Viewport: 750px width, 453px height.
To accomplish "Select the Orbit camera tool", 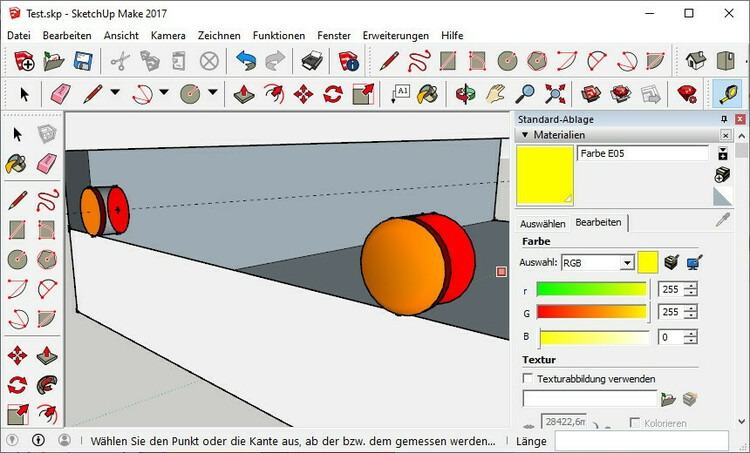I will 464,94.
